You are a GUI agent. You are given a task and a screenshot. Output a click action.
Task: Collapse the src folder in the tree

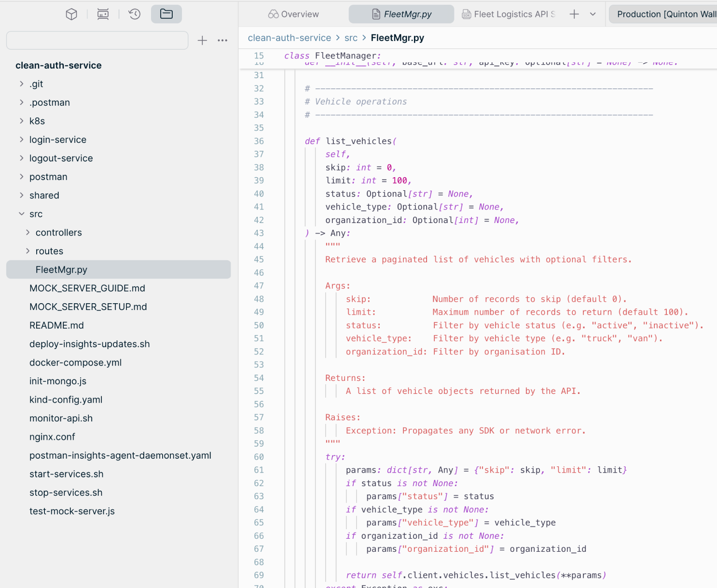pyautogui.click(x=21, y=213)
